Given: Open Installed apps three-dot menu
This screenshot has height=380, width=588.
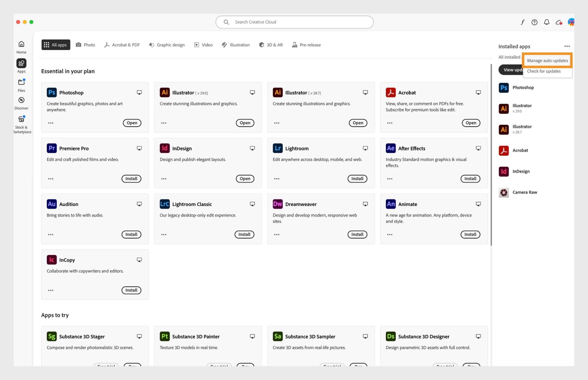Looking at the screenshot, I should point(567,46).
